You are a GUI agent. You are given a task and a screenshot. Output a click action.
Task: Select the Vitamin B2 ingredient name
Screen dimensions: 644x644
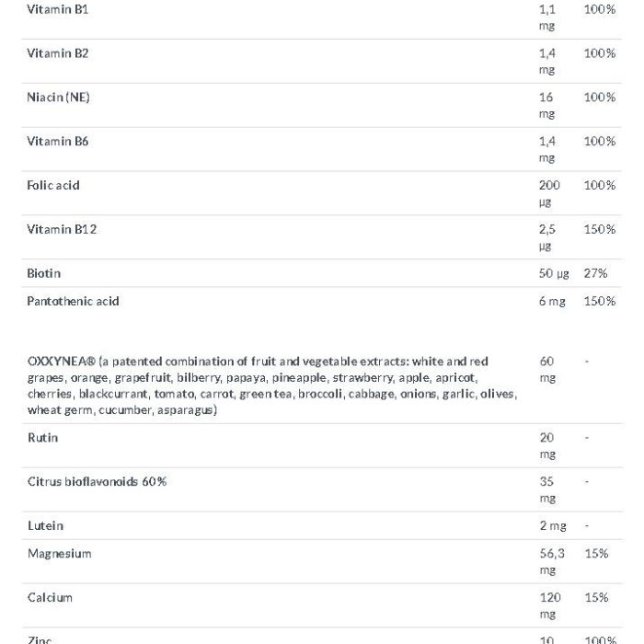57,53
